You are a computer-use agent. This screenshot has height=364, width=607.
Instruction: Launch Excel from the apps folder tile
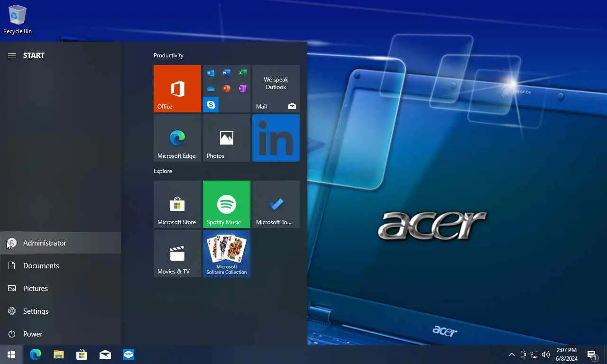[242, 73]
